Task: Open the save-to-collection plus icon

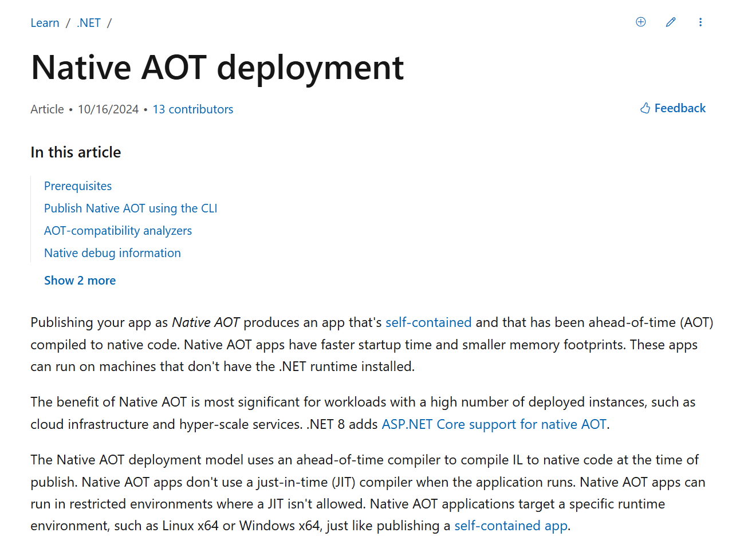Action: (640, 22)
